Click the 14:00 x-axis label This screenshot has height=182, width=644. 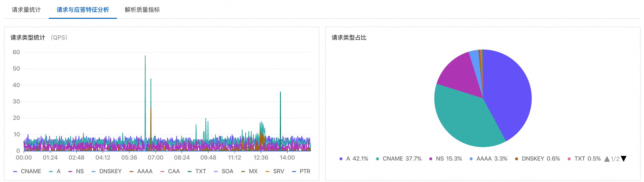(x=287, y=158)
